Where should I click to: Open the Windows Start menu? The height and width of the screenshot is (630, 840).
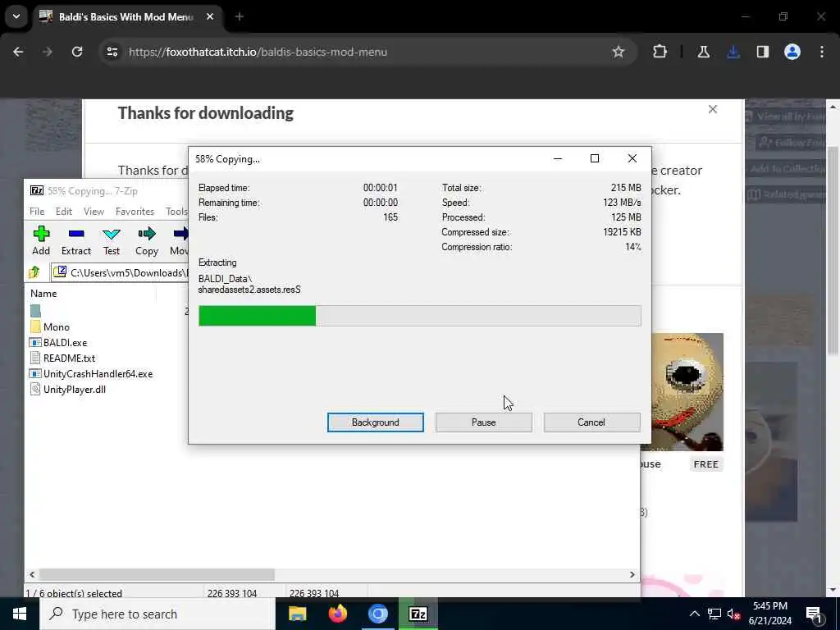(x=20, y=614)
